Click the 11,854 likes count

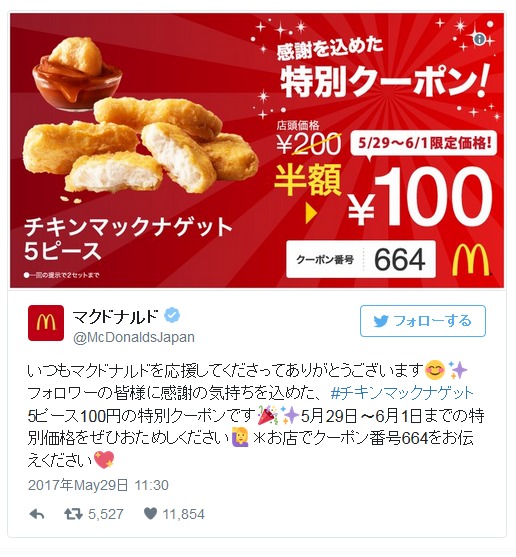click(x=184, y=514)
